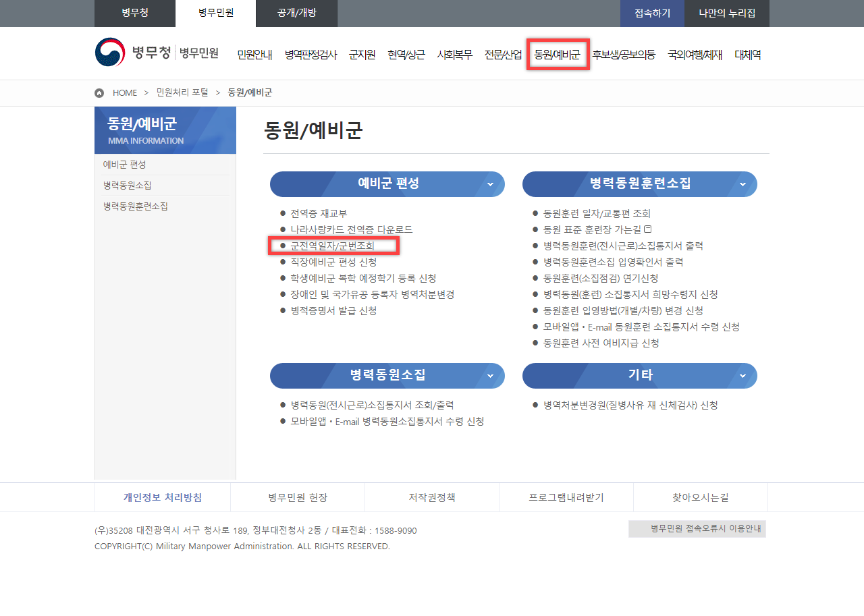Open 병력동원(전시근로)소집통지서 조회/출력 link
Image resolution: width=864 pixels, height=616 pixels.
click(x=372, y=405)
